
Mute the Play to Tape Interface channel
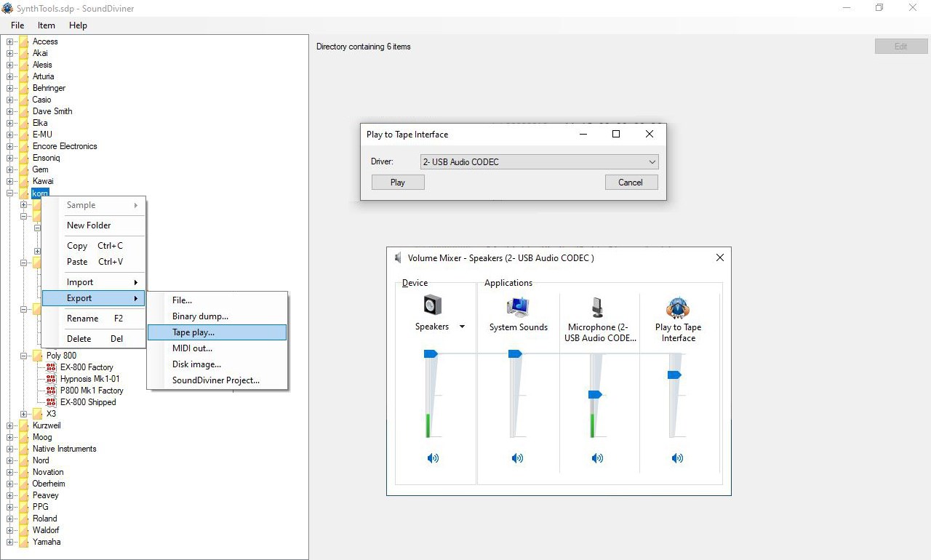[x=677, y=458]
